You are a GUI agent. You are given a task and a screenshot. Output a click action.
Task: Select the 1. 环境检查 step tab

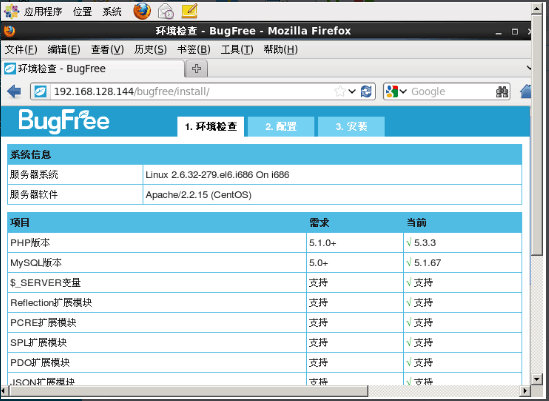click(211, 126)
